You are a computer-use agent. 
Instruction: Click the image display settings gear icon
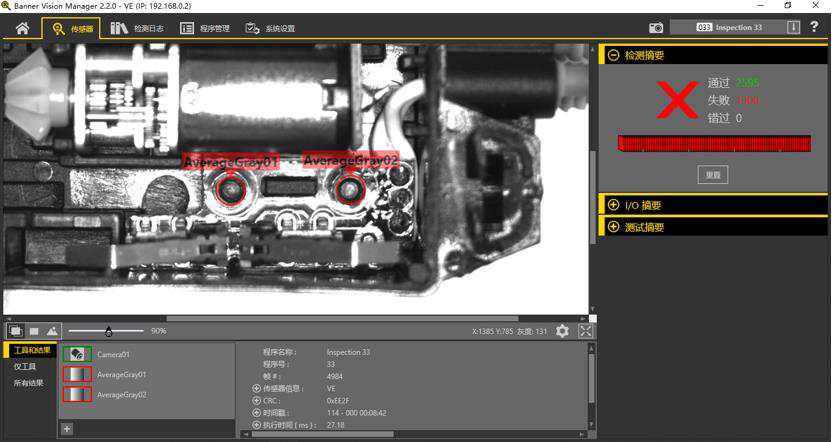click(562, 331)
